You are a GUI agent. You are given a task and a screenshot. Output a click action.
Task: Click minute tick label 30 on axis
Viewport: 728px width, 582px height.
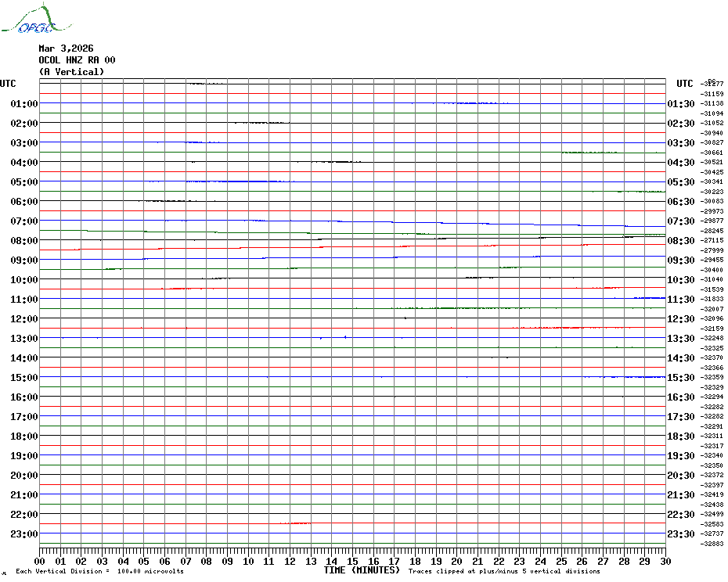[666, 561]
